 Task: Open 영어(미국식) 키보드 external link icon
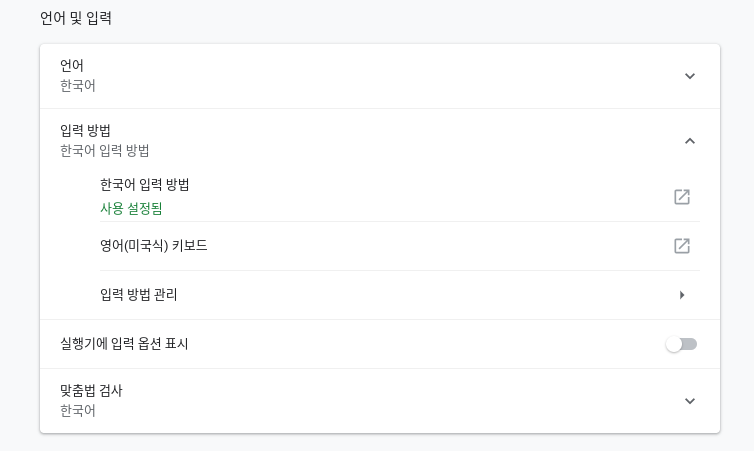pos(682,246)
